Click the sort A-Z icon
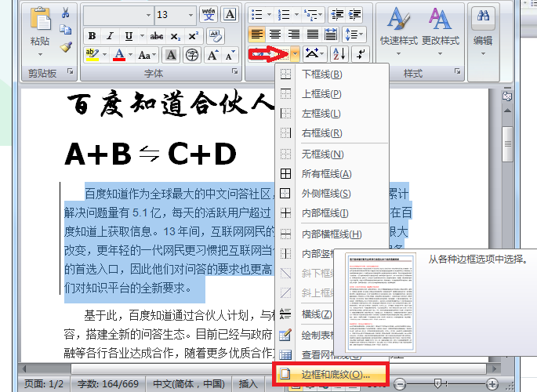Image resolution: width=537 pixels, height=392 pixels. (x=339, y=54)
